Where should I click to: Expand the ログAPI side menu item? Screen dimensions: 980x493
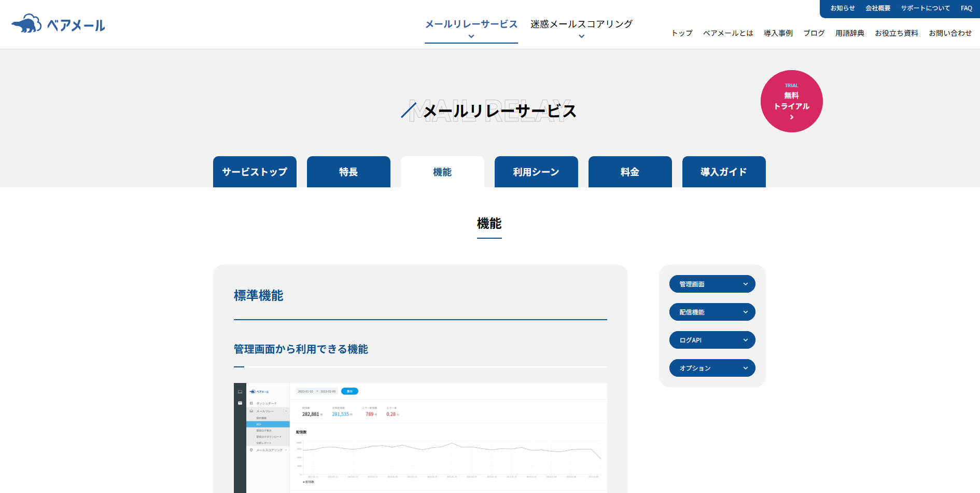[x=712, y=340]
